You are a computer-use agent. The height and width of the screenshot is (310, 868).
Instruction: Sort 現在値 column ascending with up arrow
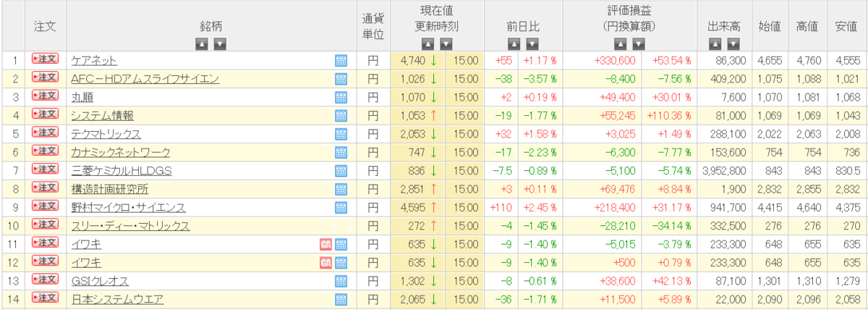coord(428,44)
